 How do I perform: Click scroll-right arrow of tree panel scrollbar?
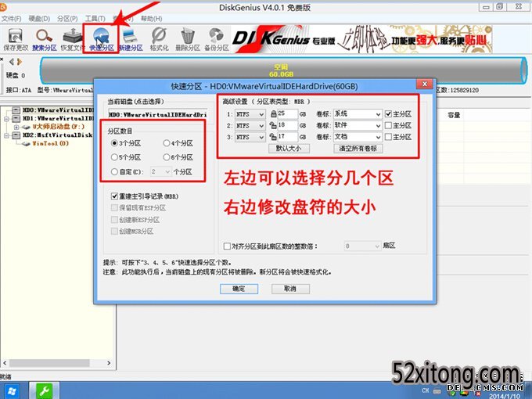pos(109,363)
